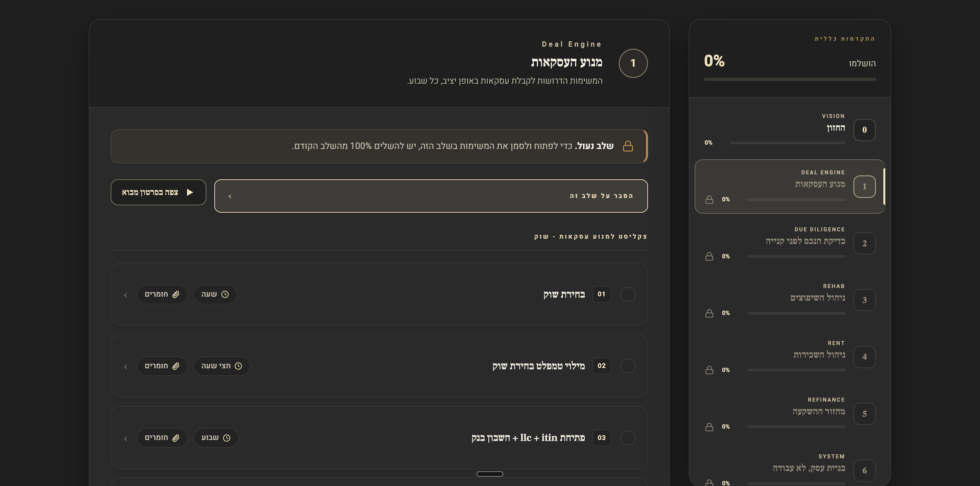This screenshot has width=980, height=486.
Task: Click the paperclip icon in task 01 row
Action: 176,294
